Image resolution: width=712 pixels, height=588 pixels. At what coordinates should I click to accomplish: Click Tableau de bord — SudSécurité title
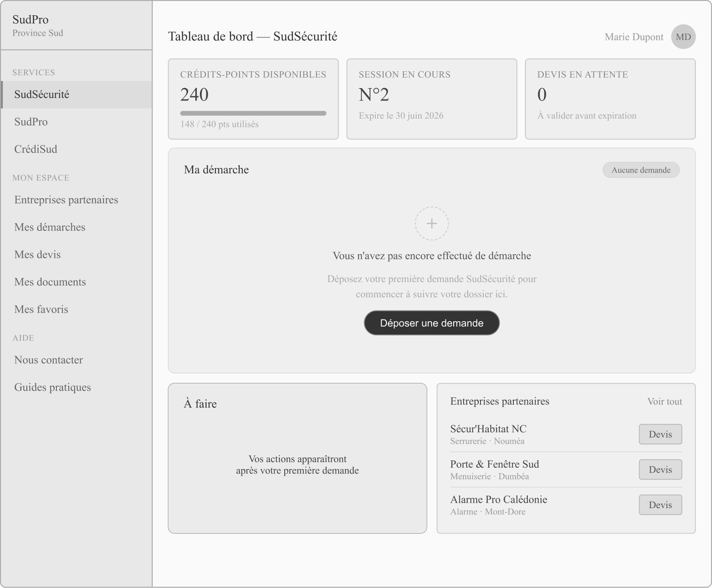pyautogui.click(x=253, y=36)
